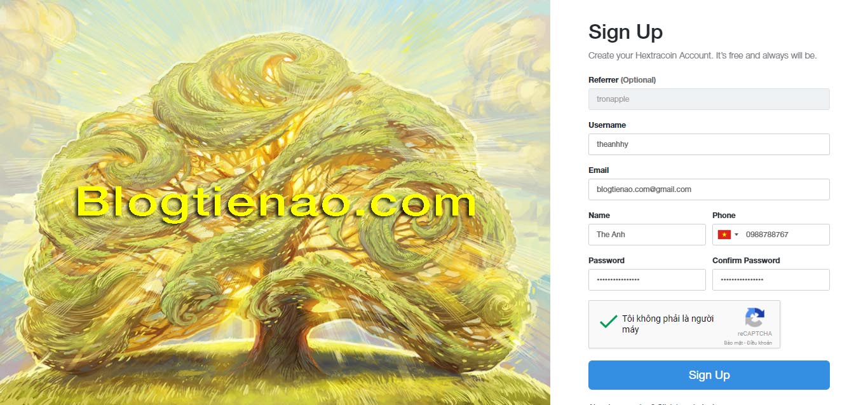Focus the Confirm Password field
This screenshot has width=868, height=405.
pos(771,280)
